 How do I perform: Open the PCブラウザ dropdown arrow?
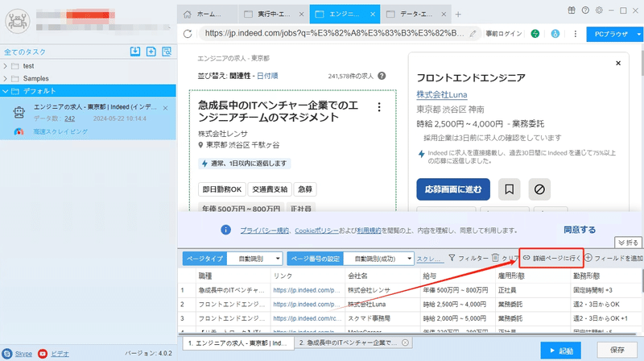coord(638,34)
